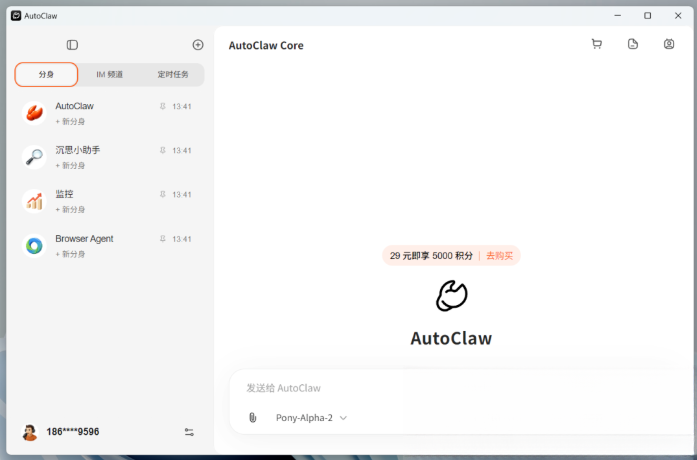Toggle pin icon on AutoClaw row
The image size is (697, 460).
(163, 106)
